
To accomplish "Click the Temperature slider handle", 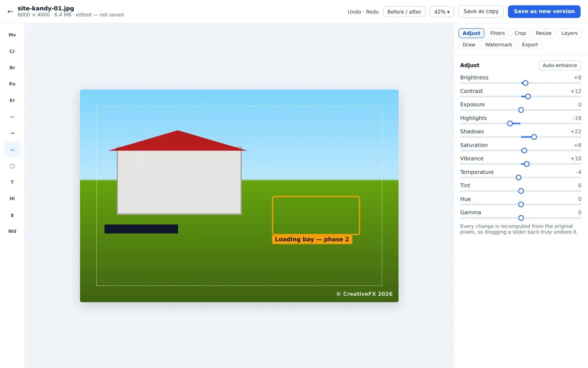I will pos(519,177).
